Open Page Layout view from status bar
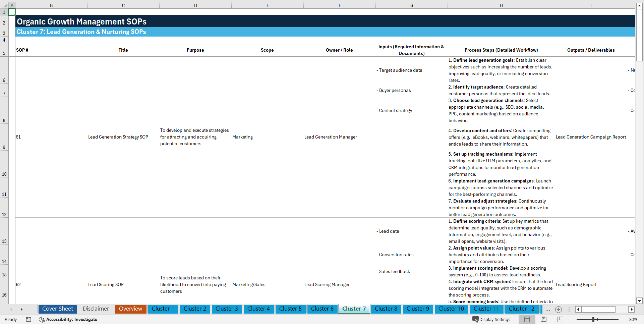The height and width of the screenshot is (324, 644). pos(544,319)
